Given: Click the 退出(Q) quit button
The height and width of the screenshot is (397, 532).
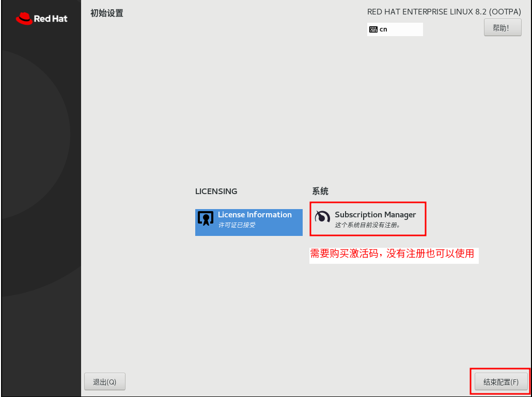Looking at the screenshot, I should [x=104, y=381].
